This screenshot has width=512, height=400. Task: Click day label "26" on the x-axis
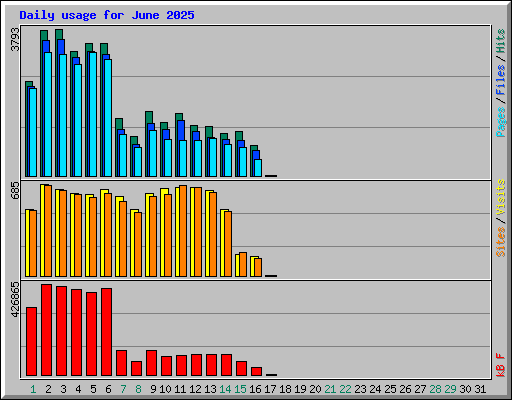pyautogui.click(x=405, y=389)
